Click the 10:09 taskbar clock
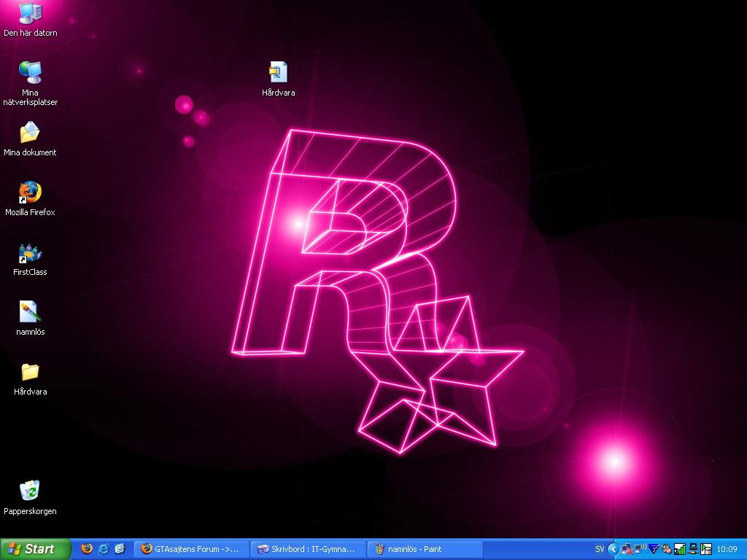The image size is (747, 560). [727, 549]
